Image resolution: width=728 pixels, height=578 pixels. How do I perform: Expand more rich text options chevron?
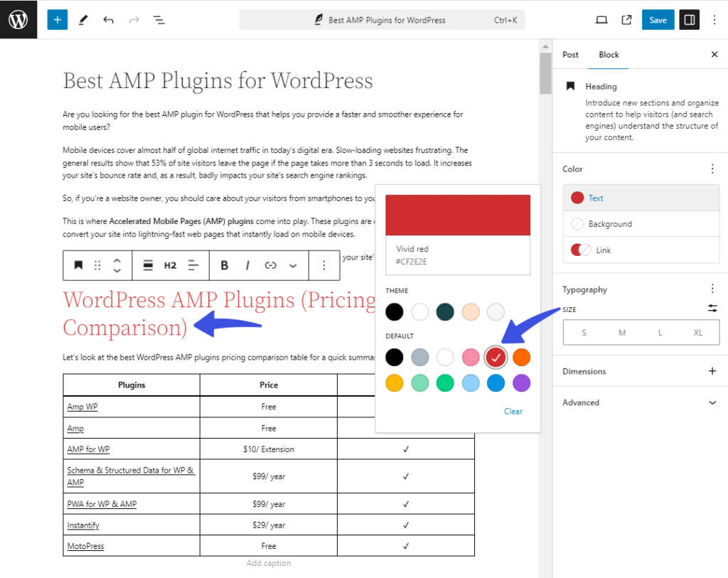click(292, 266)
